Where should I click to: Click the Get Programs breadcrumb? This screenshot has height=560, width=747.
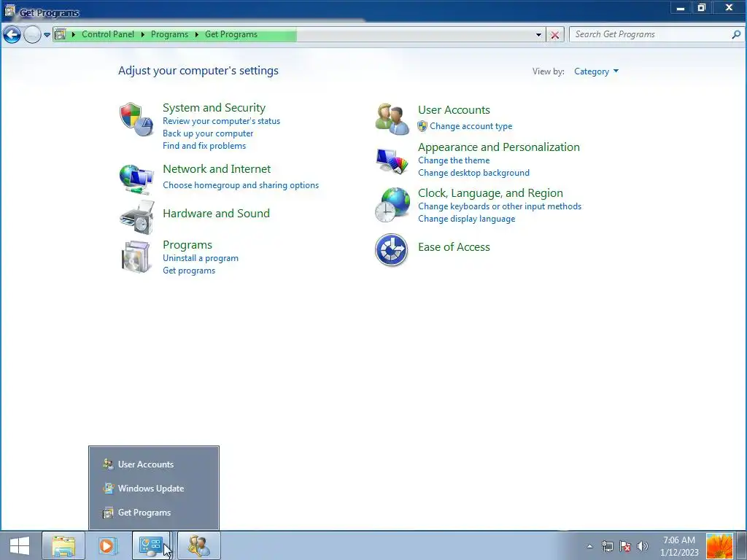coord(231,34)
